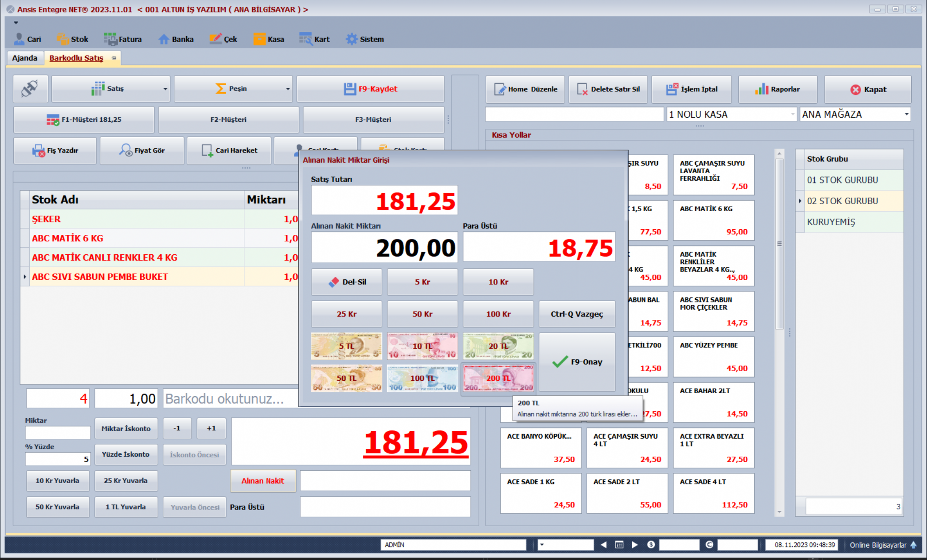The height and width of the screenshot is (560, 927).
Task: Open the Stok menu
Action: pyautogui.click(x=72, y=39)
